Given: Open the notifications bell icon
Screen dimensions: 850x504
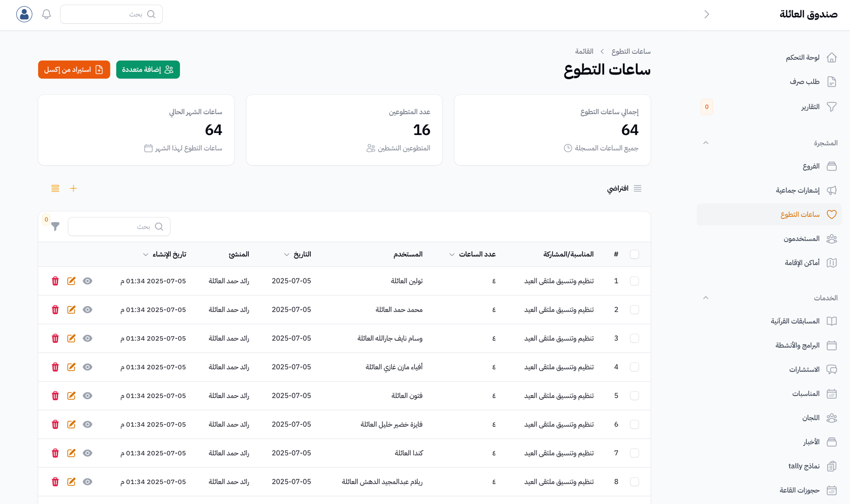Looking at the screenshot, I should pyautogui.click(x=46, y=14).
